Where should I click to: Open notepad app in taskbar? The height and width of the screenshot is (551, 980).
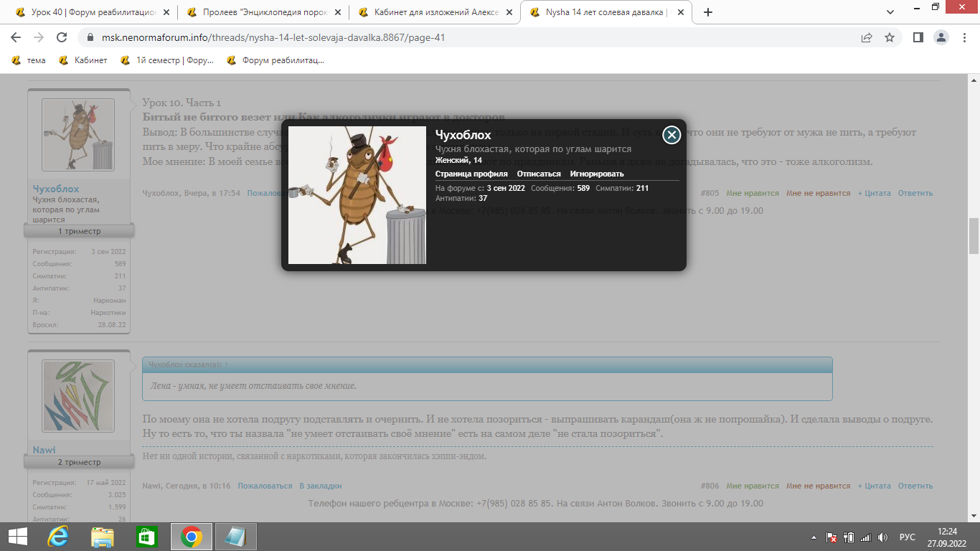235,537
